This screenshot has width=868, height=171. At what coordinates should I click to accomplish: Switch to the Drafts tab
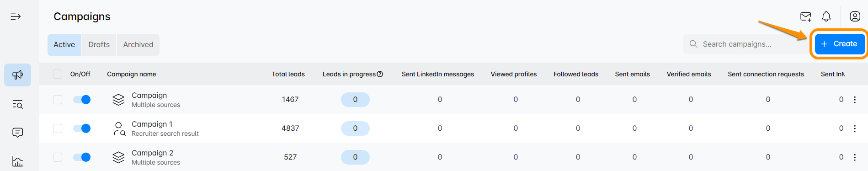pyautogui.click(x=99, y=45)
